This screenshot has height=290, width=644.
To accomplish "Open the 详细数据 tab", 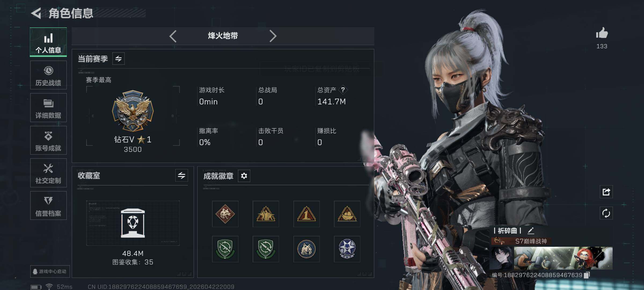I will (48, 108).
